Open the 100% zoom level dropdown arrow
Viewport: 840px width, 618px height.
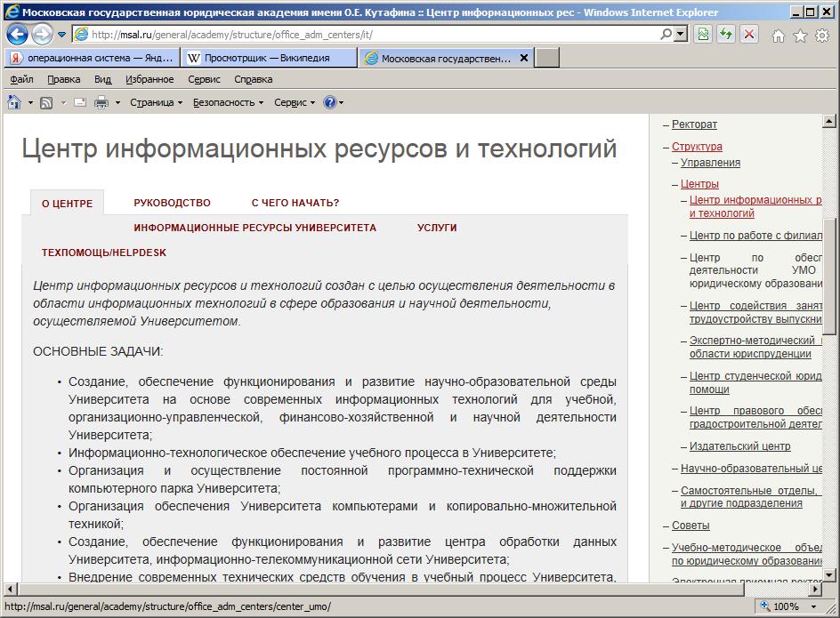coord(813,606)
